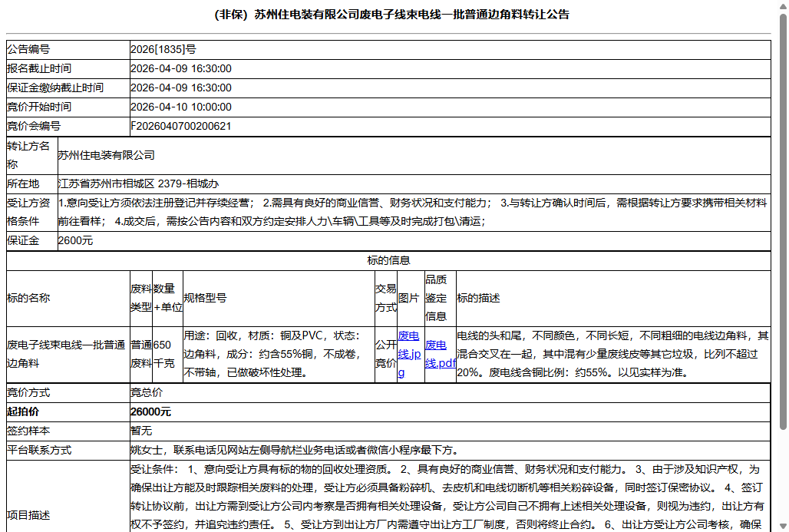Click the 规格型号 column header
This screenshot has width=789, height=532.
click(x=279, y=298)
